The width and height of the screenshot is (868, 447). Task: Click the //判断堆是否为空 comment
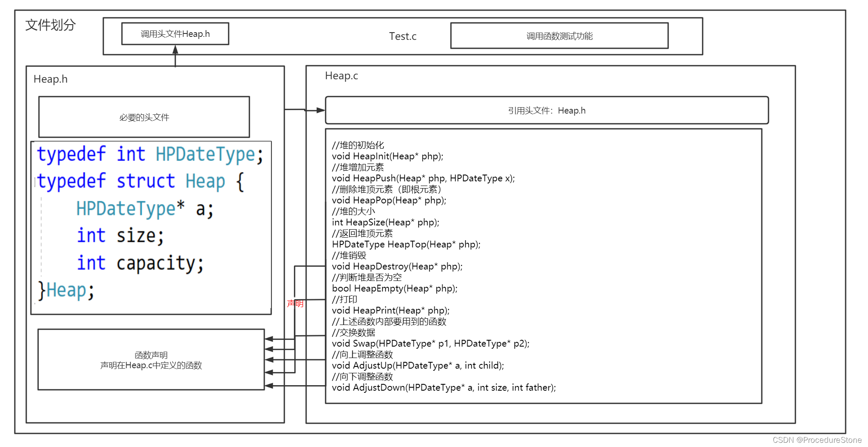coord(367,278)
